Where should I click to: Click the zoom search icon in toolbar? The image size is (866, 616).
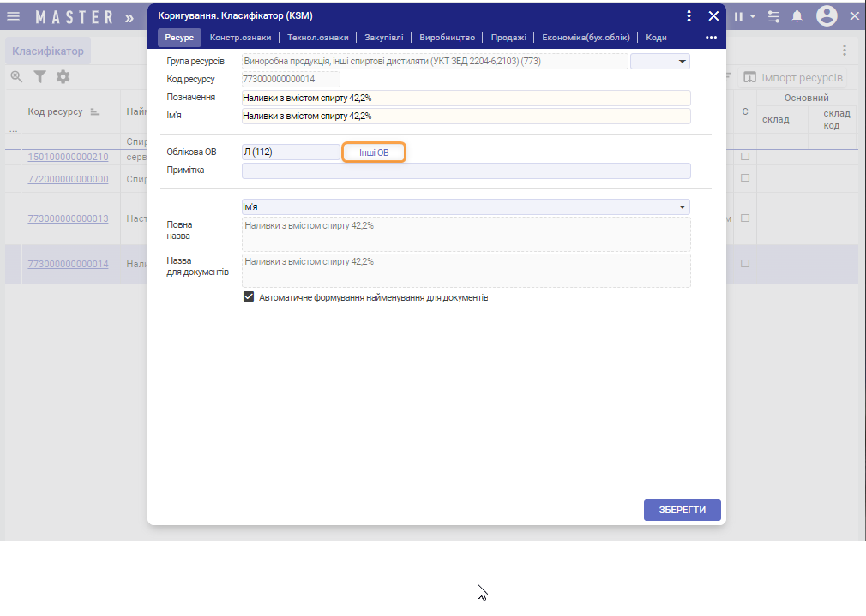16,77
